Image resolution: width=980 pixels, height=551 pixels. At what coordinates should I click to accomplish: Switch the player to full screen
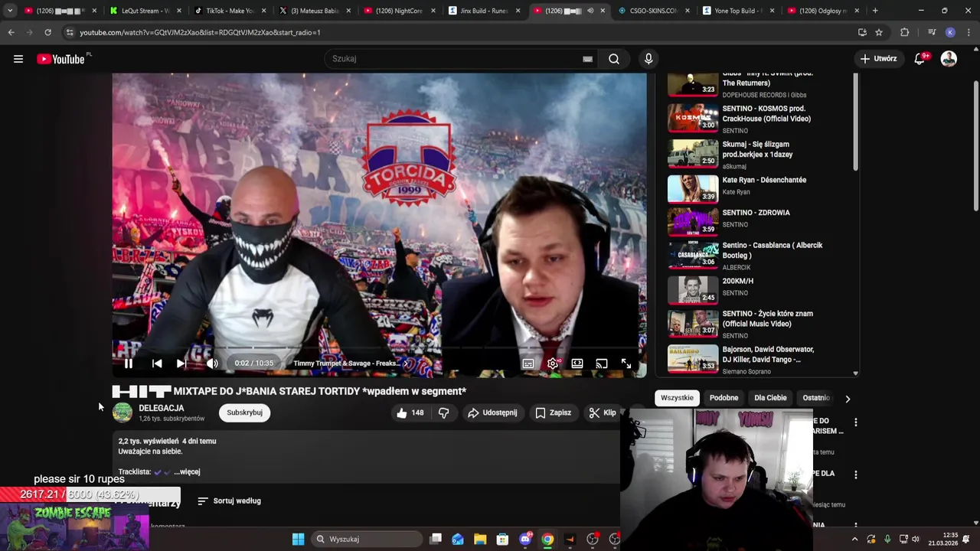pos(626,364)
